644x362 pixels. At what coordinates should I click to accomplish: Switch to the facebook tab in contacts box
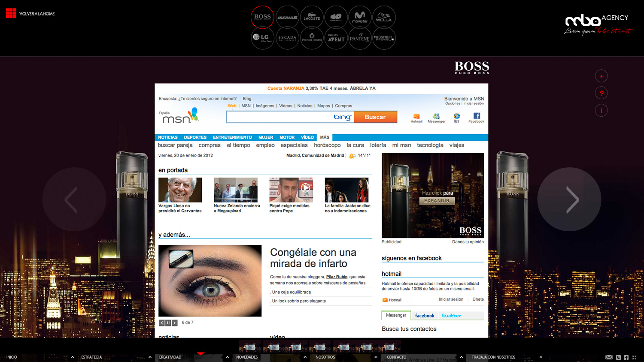tap(425, 316)
